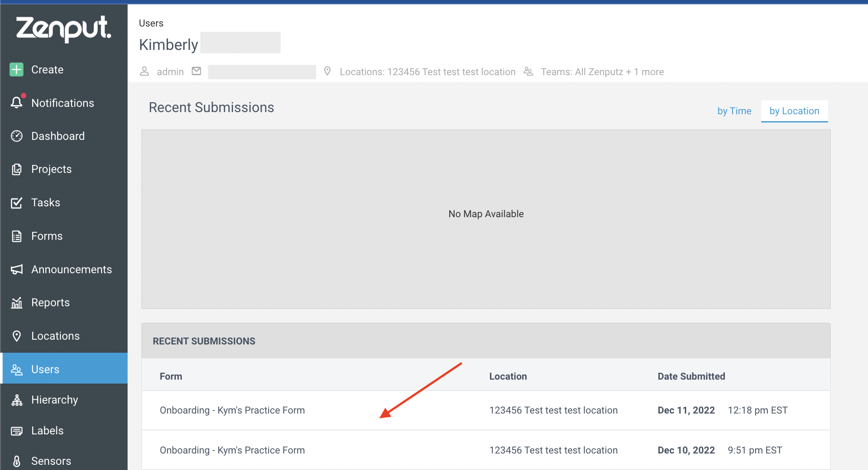Click the Locations pin icon in sidebar
The width and height of the screenshot is (868, 470).
16,336
